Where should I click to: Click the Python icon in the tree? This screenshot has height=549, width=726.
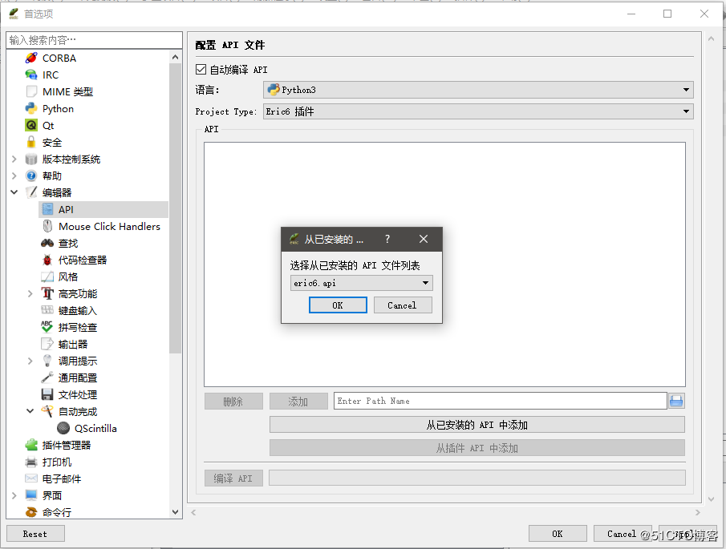click(x=31, y=109)
